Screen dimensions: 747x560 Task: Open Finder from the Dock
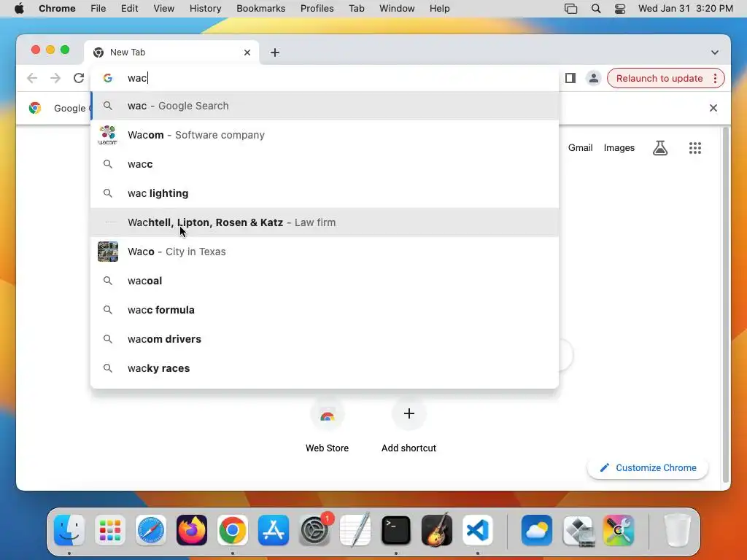tap(69, 530)
